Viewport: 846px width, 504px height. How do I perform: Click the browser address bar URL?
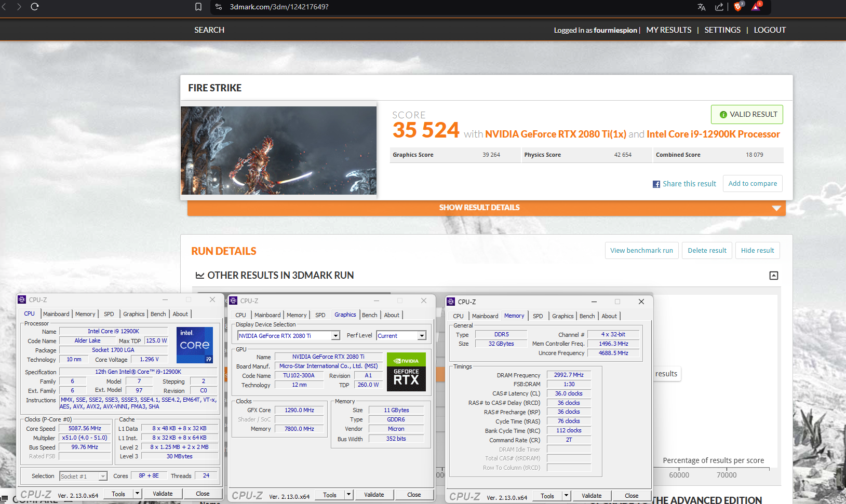(x=279, y=7)
